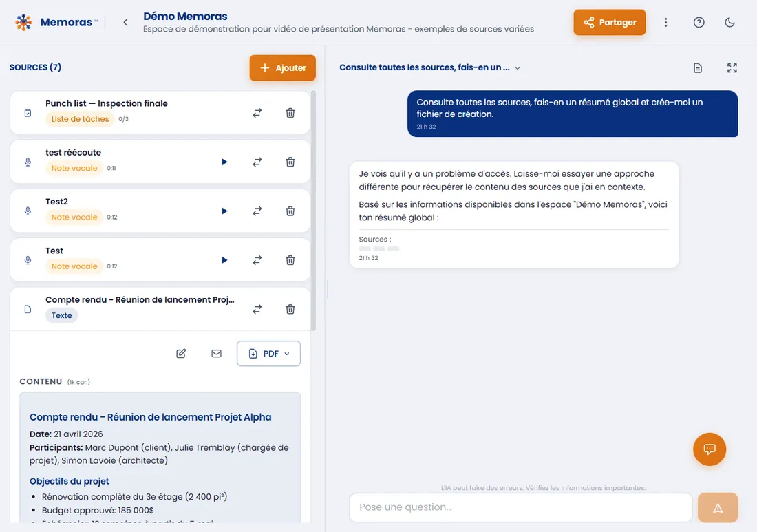
Task: Click the 'SOURCES (7)' heading
Action: tap(35, 67)
